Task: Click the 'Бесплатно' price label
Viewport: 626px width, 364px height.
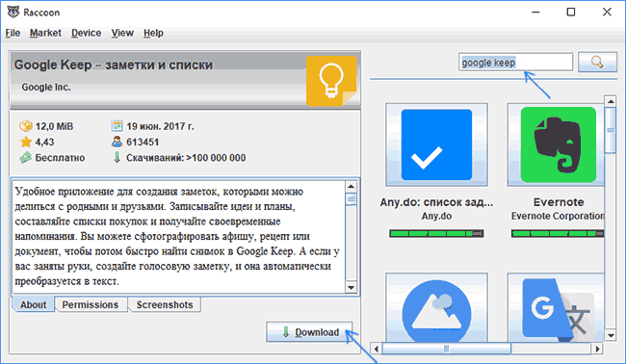Action: (x=60, y=158)
